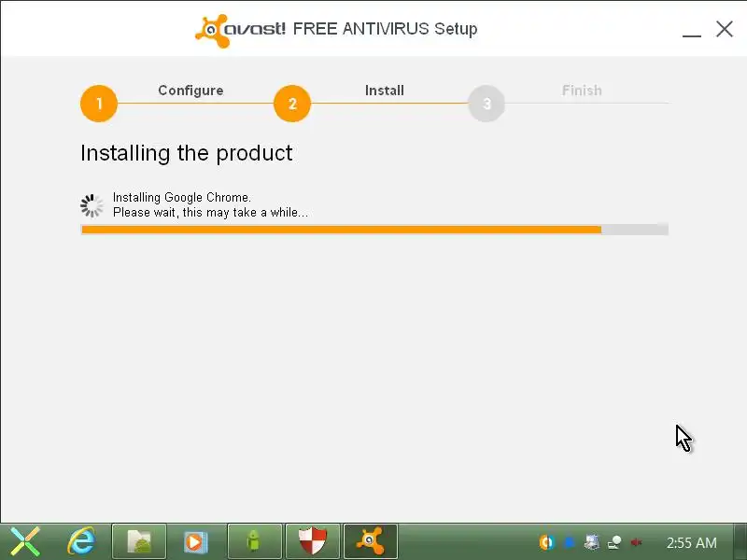Open the computer monitor tray icon
The height and width of the screenshot is (560, 747).
tap(592, 542)
